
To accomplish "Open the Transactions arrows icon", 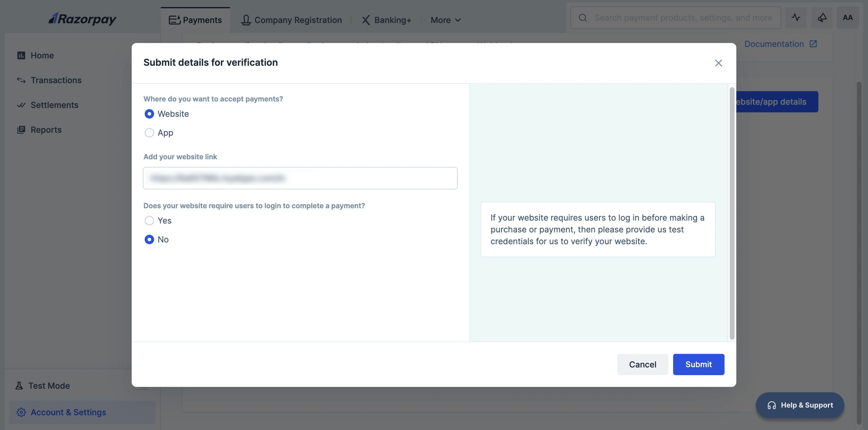I will pyautogui.click(x=21, y=80).
